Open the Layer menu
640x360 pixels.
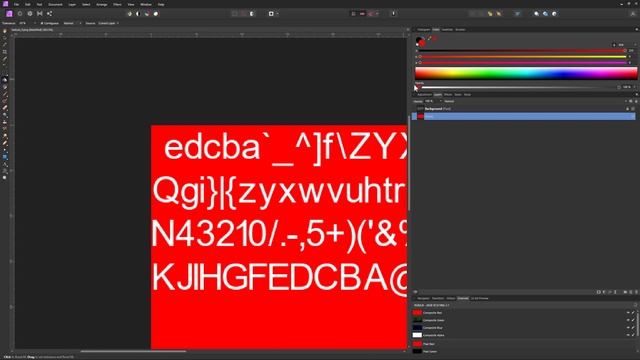coord(72,4)
